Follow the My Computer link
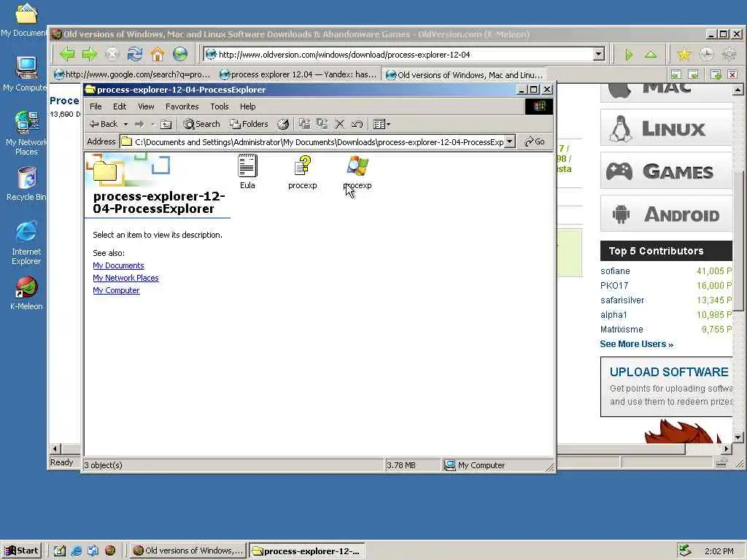747x560 pixels. pos(116,290)
